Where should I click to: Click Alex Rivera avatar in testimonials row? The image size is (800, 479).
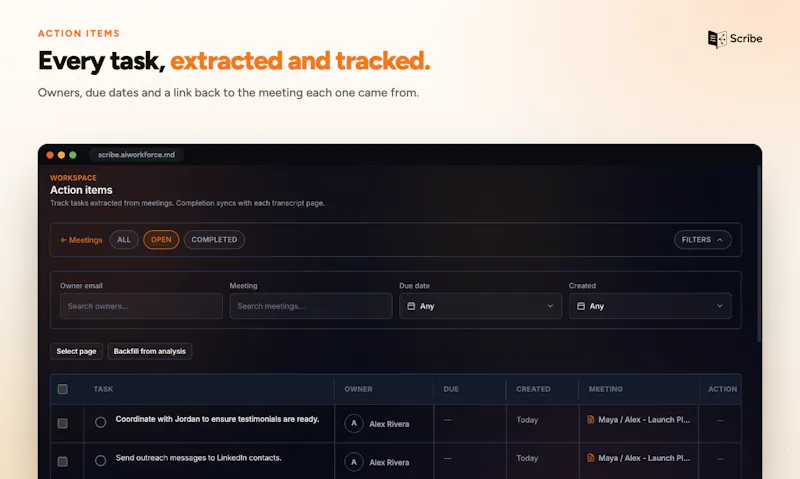354,423
